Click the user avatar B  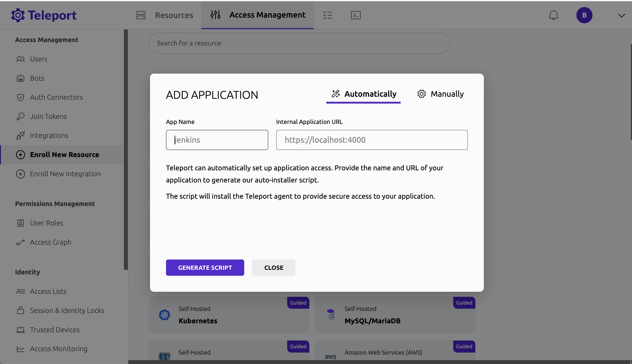click(x=584, y=15)
